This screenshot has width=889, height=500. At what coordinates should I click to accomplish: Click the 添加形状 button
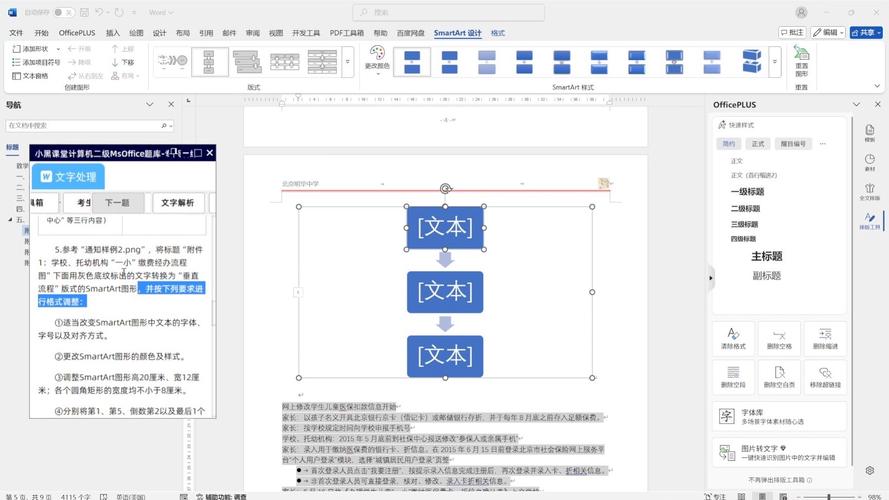click(x=31, y=49)
